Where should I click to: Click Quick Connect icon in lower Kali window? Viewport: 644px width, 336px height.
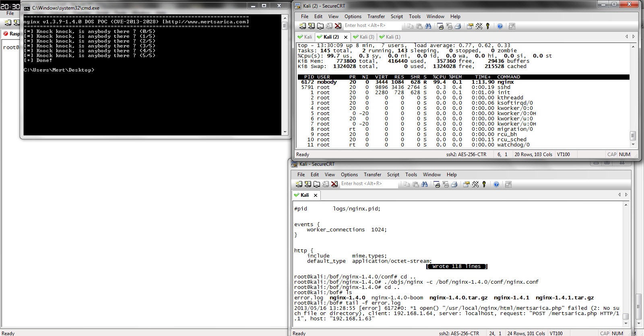(x=308, y=184)
